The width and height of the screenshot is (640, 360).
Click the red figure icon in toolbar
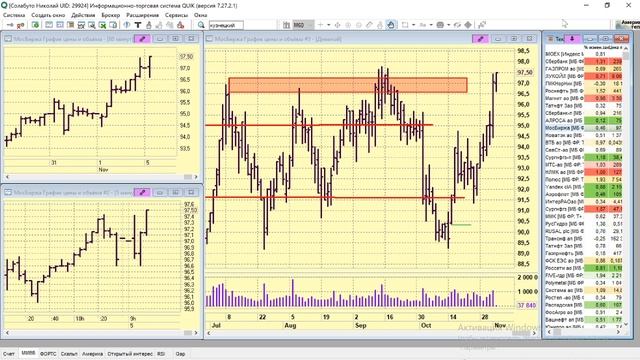coord(180,25)
